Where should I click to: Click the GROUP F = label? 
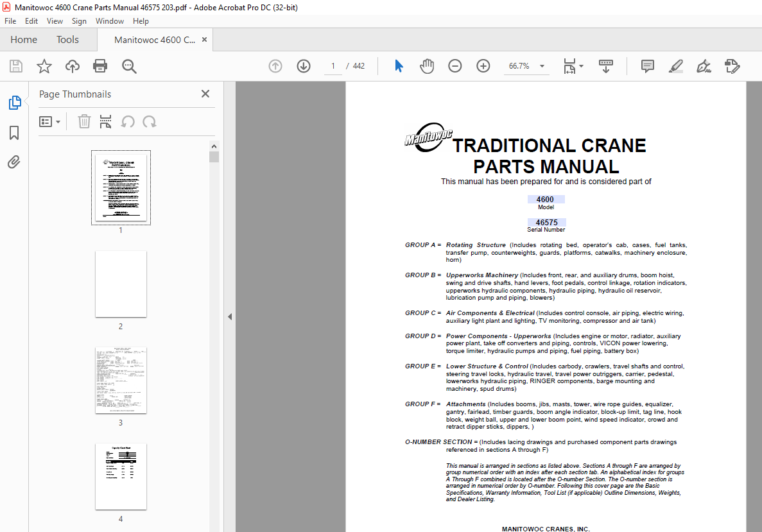tap(423, 404)
